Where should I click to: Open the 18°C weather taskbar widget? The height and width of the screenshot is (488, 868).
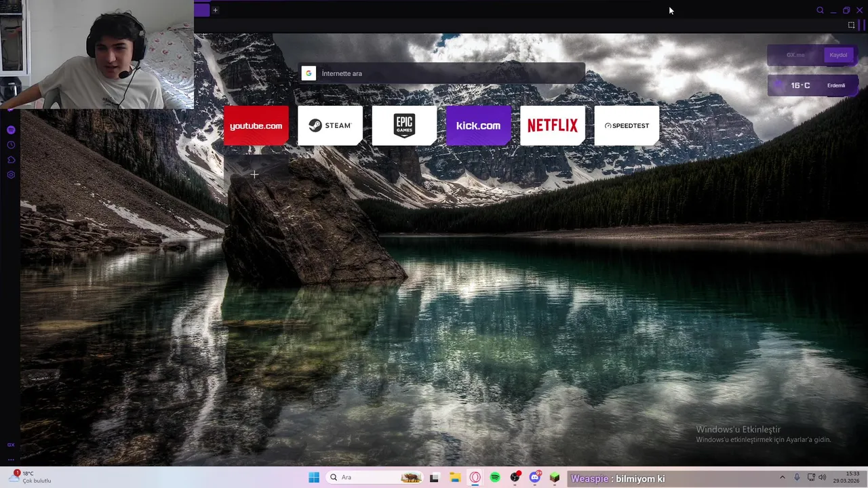point(31,477)
